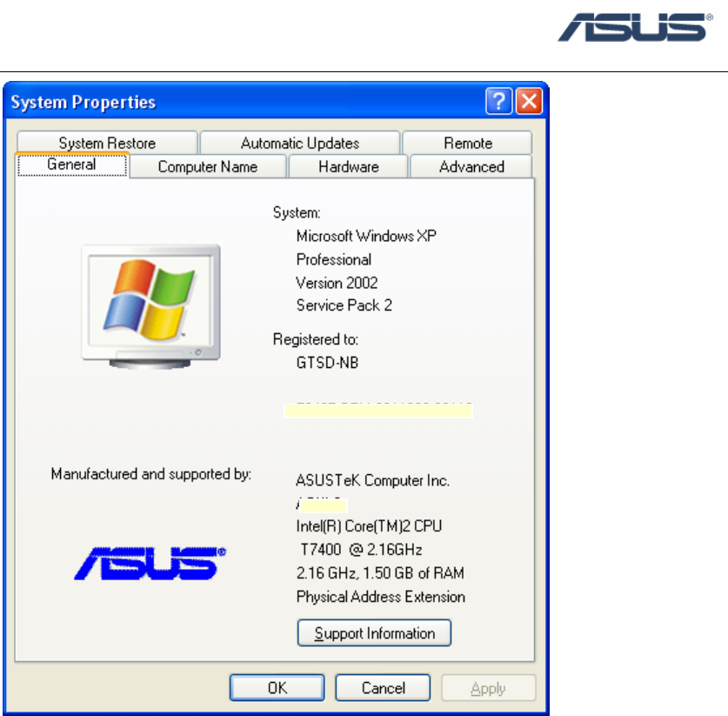Click the 'System:' heading label
This screenshot has width=728, height=716.
click(x=297, y=212)
